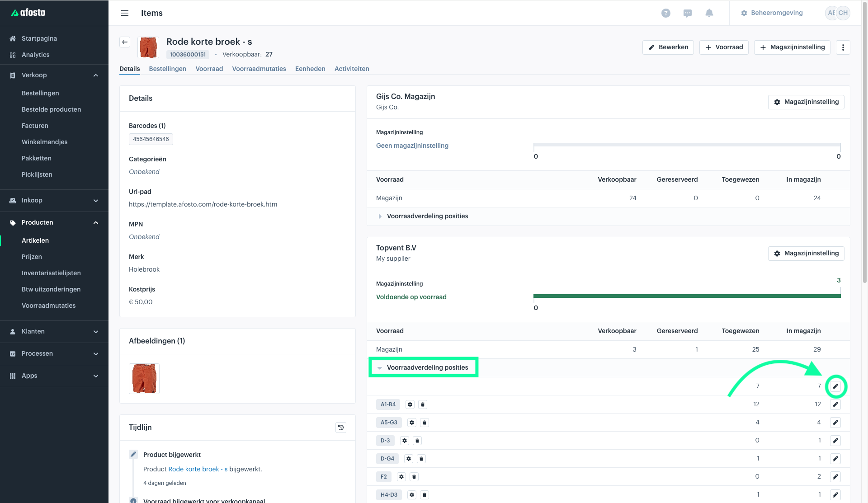The image size is (868, 503).
Task: Delete position F2 with trash icon
Action: (x=414, y=477)
